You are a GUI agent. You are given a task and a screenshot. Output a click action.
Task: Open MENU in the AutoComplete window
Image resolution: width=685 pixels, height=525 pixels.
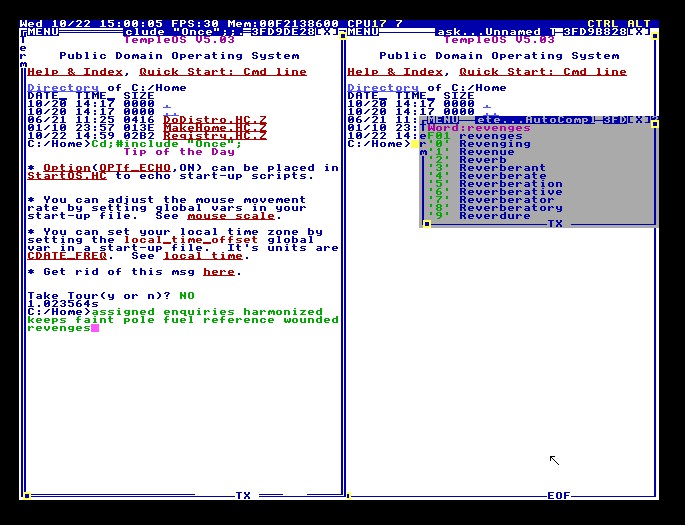point(443,120)
